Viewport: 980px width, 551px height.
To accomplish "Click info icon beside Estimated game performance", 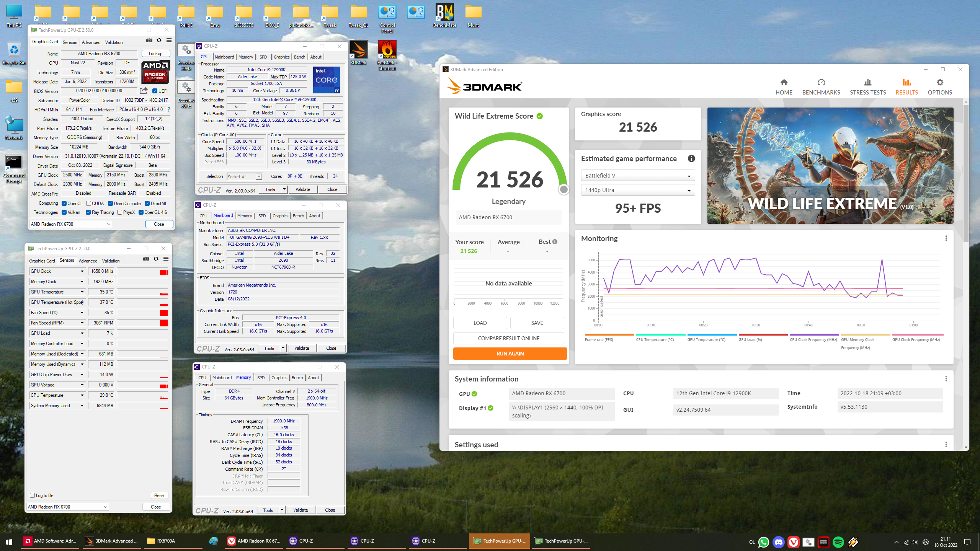I will (x=691, y=158).
